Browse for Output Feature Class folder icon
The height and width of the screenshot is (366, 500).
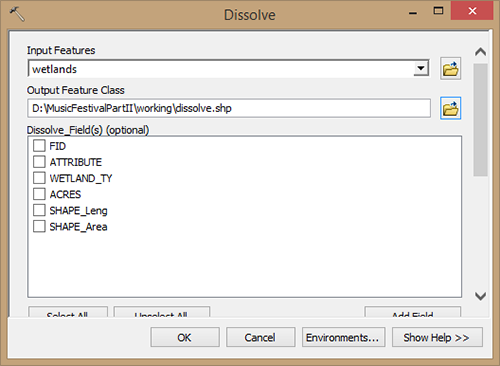(x=450, y=108)
